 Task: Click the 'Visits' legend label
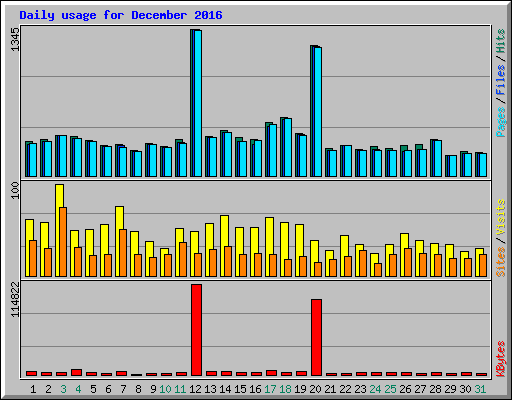pos(500,217)
